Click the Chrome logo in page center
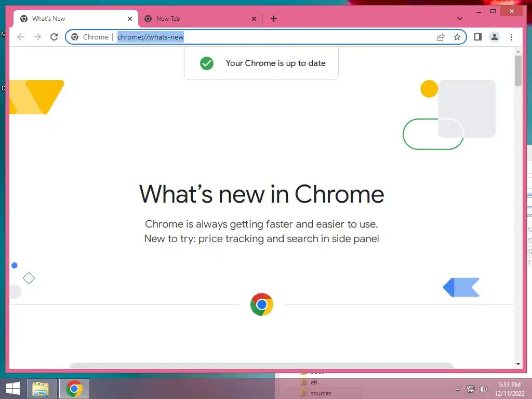 point(262,304)
